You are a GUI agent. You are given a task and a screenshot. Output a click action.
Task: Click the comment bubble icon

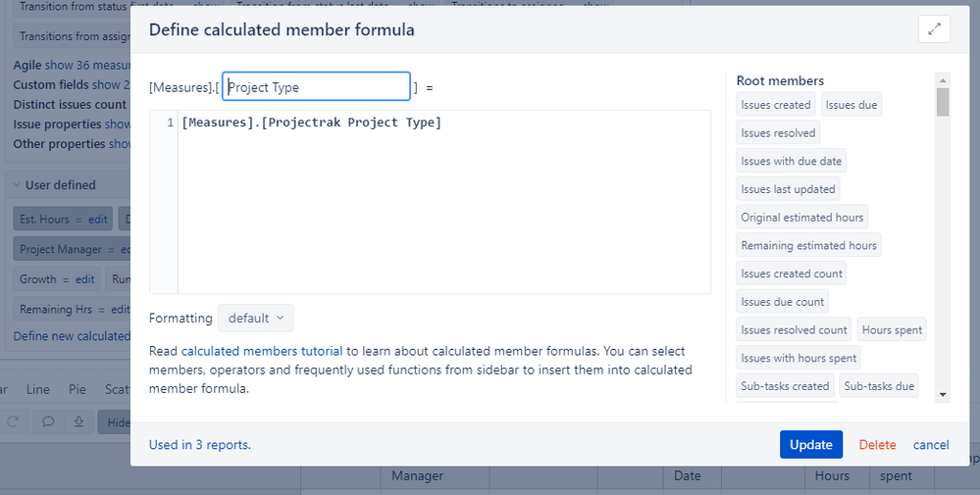tap(47, 421)
